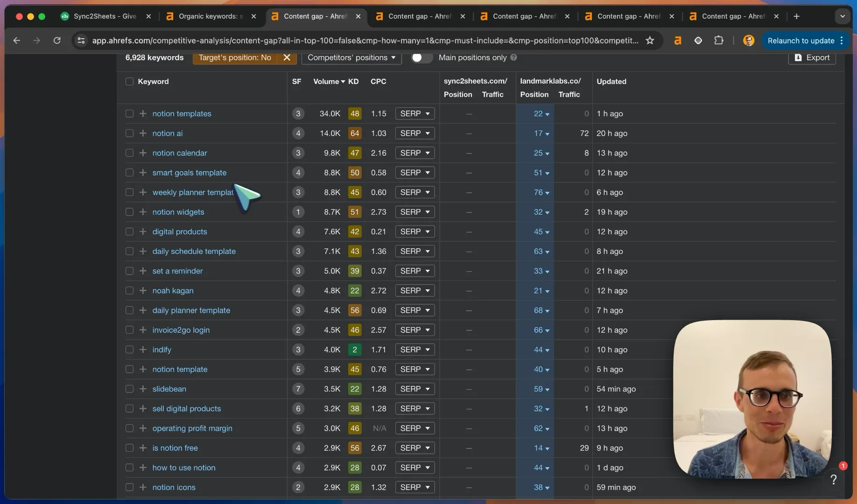Reload the page with the refresh icon
The width and height of the screenshot is (857, 504).
[x=57, y=41]
